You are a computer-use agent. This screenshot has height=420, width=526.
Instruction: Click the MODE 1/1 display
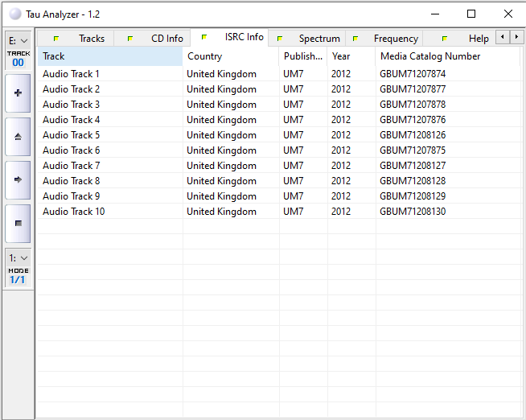18,276
